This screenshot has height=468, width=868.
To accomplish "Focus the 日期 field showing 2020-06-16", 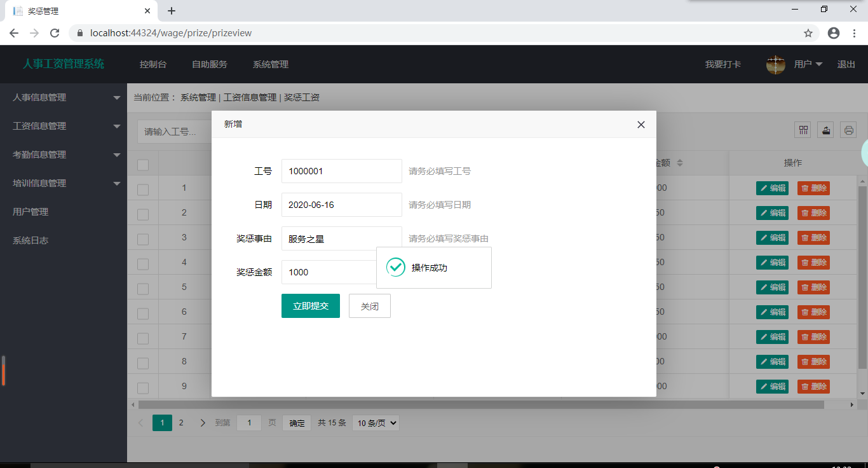I will pos(342,205).
